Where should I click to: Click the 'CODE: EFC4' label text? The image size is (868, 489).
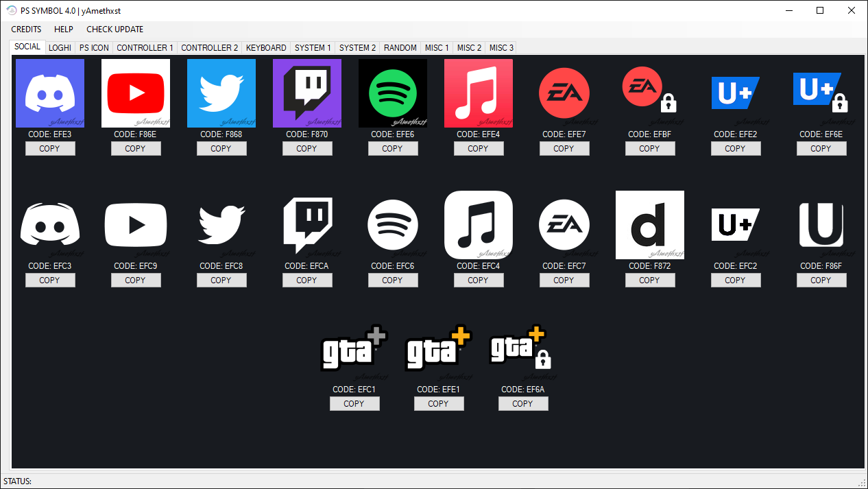[479, 266]
